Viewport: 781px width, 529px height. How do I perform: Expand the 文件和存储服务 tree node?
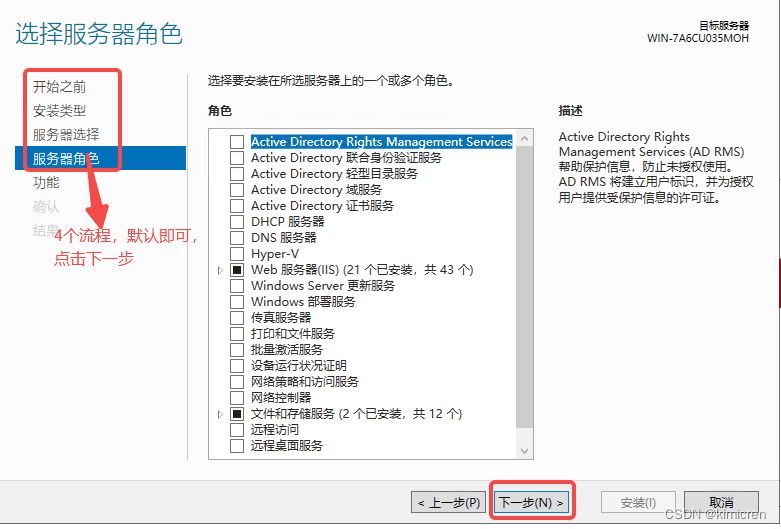(x=220, y=414)
